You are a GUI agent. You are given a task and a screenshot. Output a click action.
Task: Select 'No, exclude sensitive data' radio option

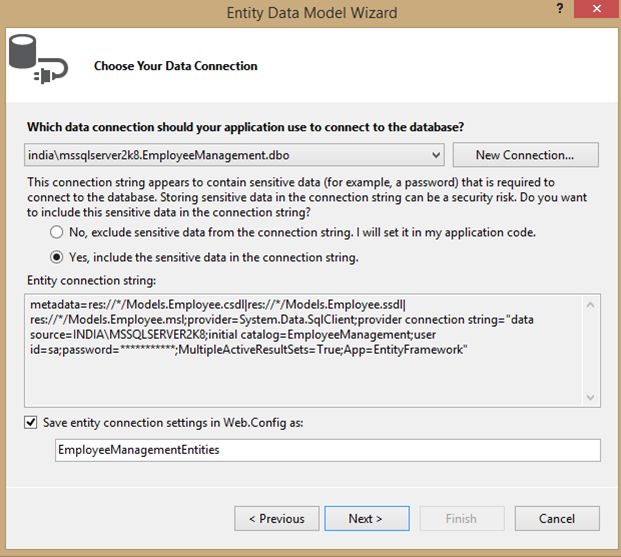pos(57,232)
